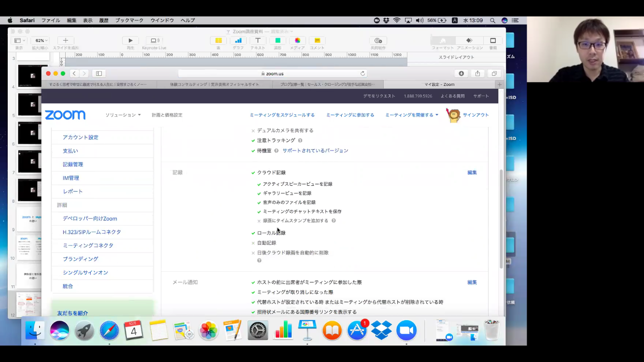This screenshot has height=362, width=644.
Task: Show all tabs overview in Safari
Action: pyautogui.click(x=494, y=73)
